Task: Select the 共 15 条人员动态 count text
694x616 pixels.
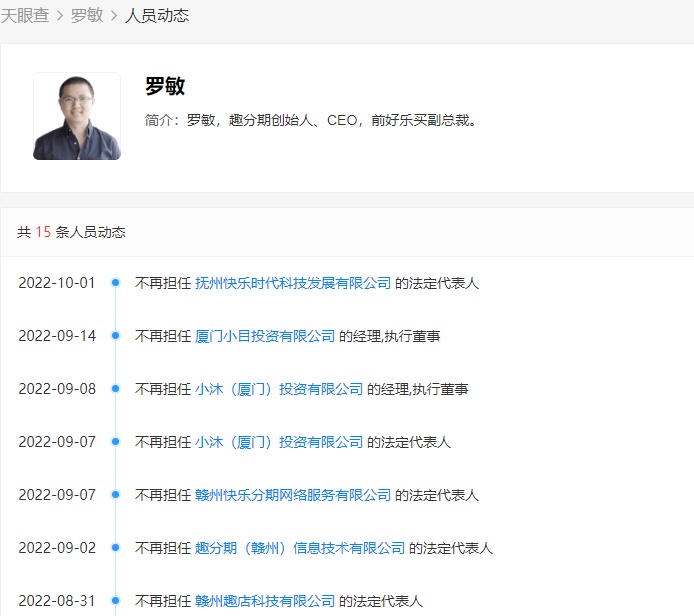Action: [71, 232]
